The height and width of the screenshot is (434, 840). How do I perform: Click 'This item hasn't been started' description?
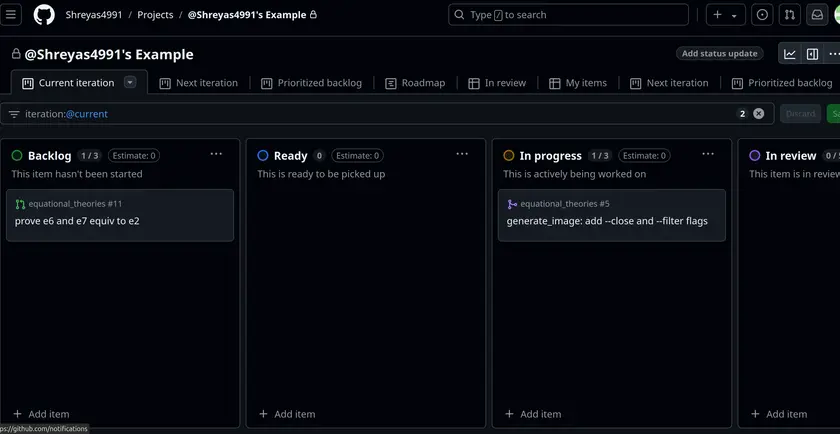[x=77, y=174]
